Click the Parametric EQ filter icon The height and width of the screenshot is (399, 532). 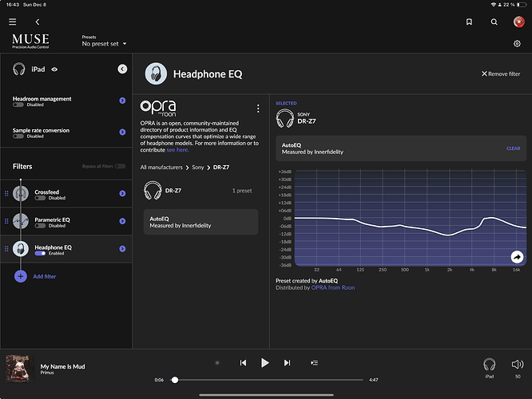[21, 221]
